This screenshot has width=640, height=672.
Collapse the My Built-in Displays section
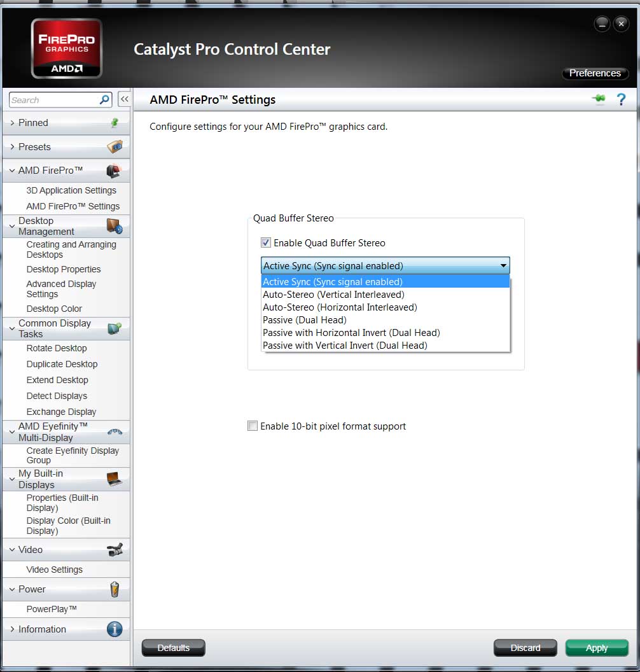[x=12, y=479]
